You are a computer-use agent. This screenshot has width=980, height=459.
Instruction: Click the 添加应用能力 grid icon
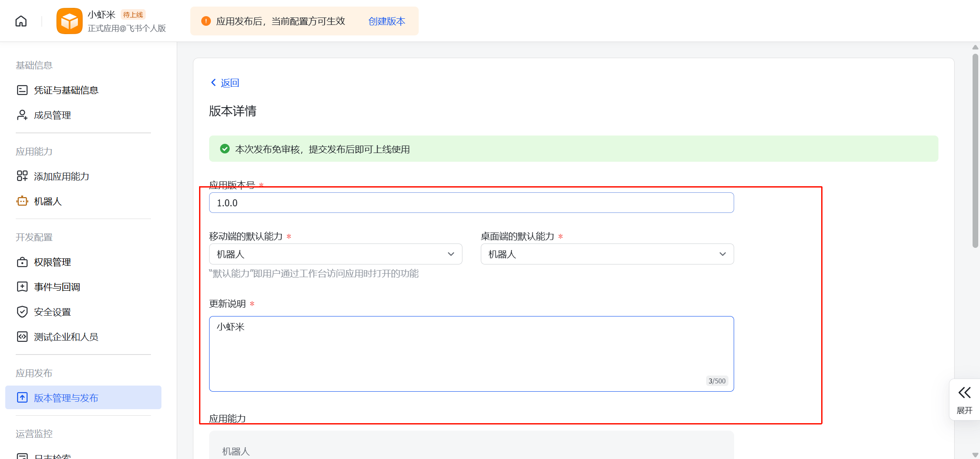[x=22, y=176]
